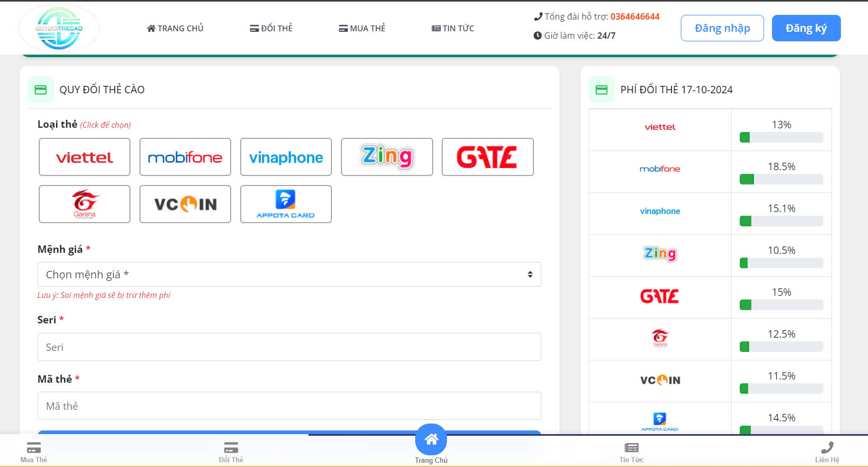Screen dimensions: 868x467
Task: Open Liên Hệ in the bottom navigation
Action: (x=827, y=452)
